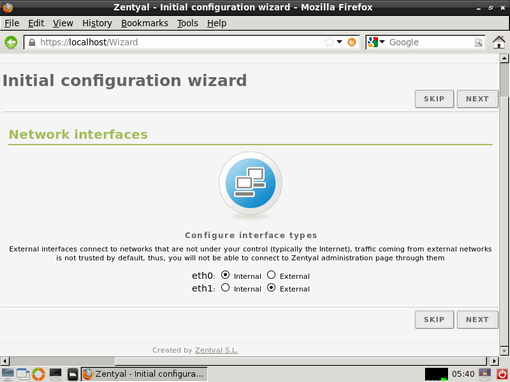Click the bottom NEXT button

(x=477, y=319)
